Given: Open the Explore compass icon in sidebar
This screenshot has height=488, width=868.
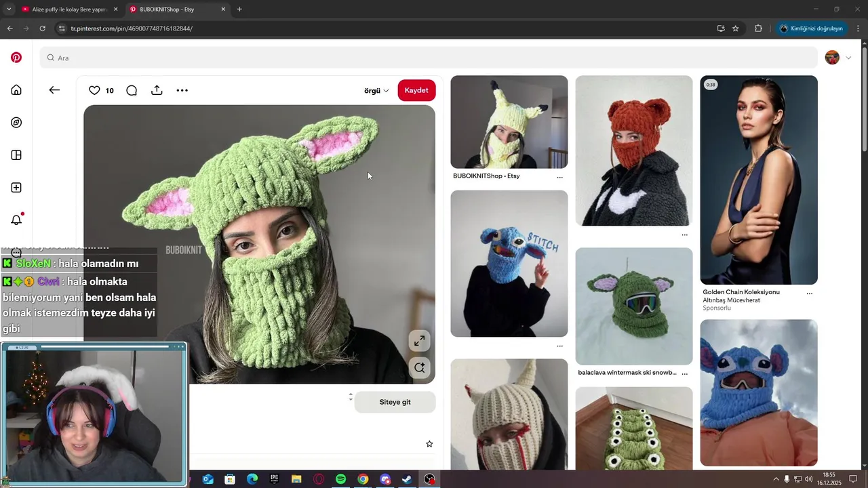Looking at the screenshot, I should pyautogui.click(x=16, y=123).
